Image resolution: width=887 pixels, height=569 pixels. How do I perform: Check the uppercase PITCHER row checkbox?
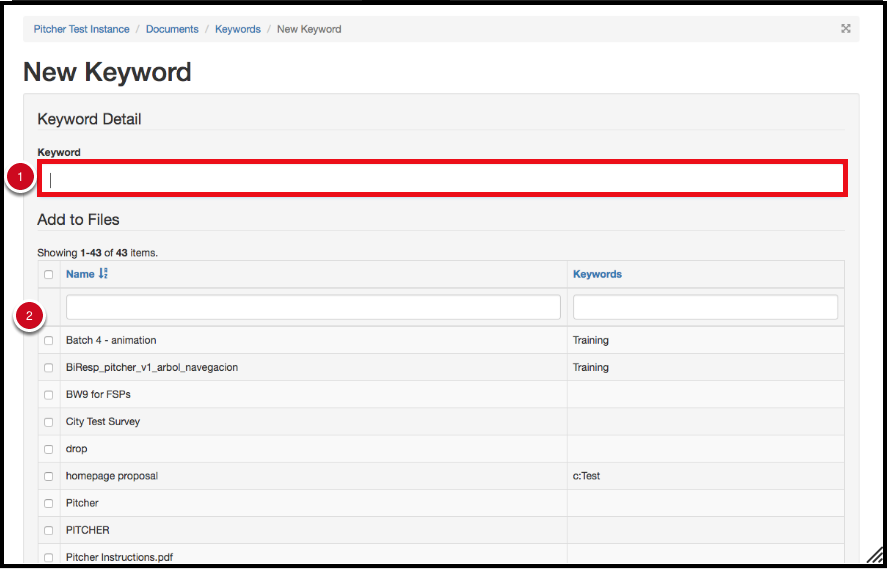point(48,531)
